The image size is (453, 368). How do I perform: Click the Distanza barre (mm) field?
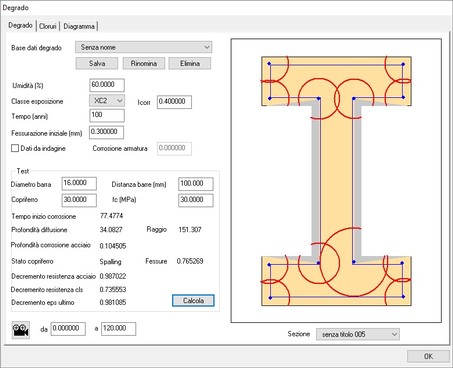pos(196,184)
